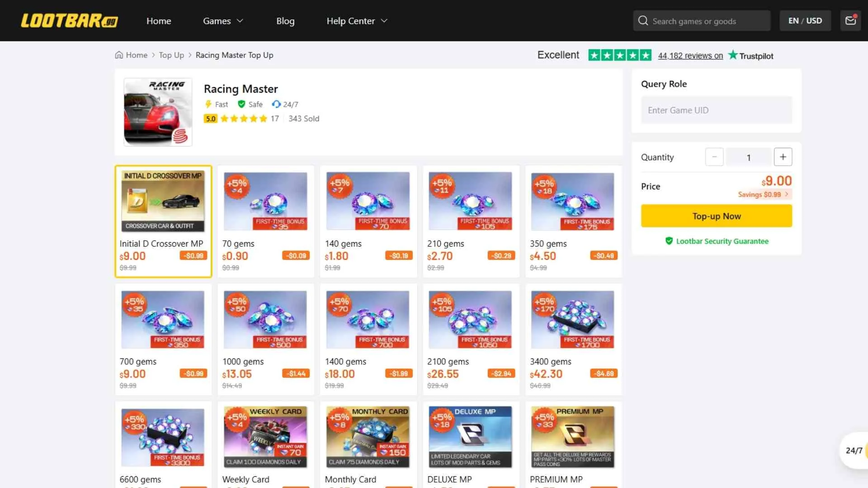The width and height of the screenshot is (868, 488).
Task: Click the Fast lightning icon
Action: click(x=208, y=104)
